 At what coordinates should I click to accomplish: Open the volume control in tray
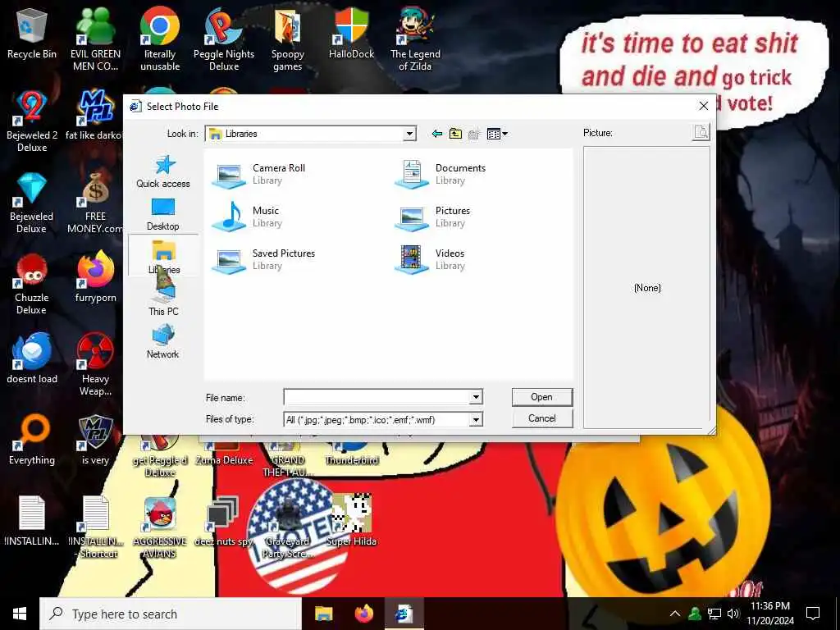pos(733,614)
